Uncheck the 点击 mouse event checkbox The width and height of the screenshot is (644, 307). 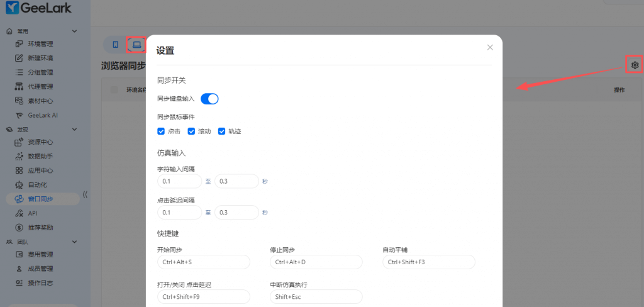[x=161, y=131]
